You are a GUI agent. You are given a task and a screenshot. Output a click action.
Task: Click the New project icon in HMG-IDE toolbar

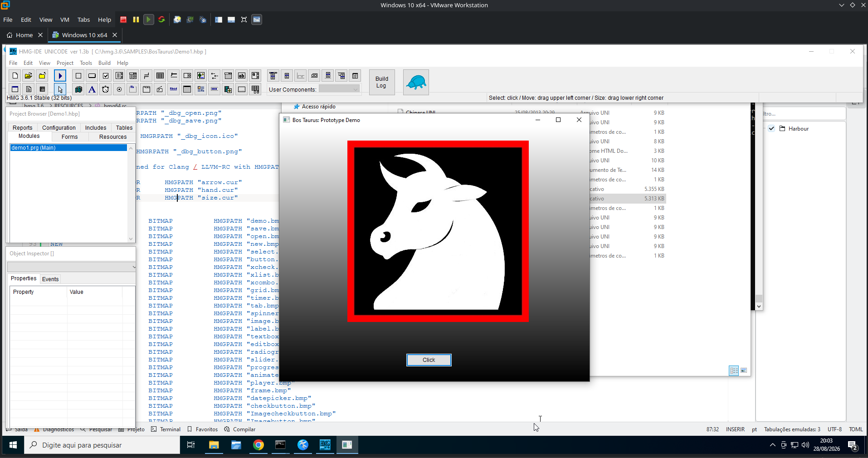point(15,76)
